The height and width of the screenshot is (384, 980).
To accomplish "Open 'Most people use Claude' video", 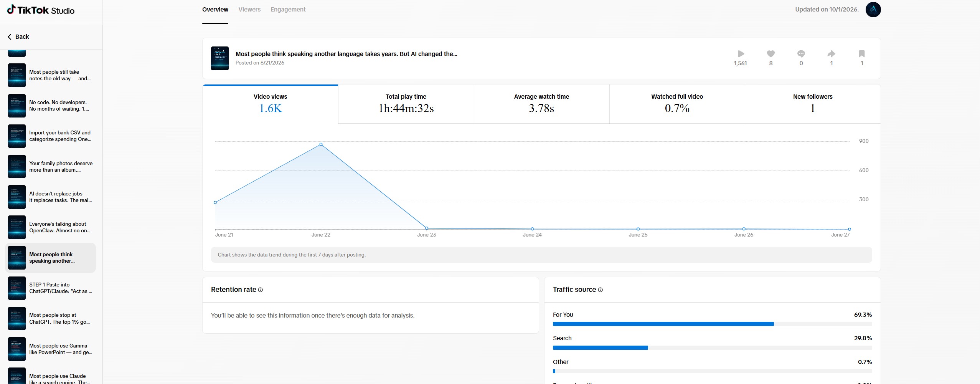I will tap(51, 376).
